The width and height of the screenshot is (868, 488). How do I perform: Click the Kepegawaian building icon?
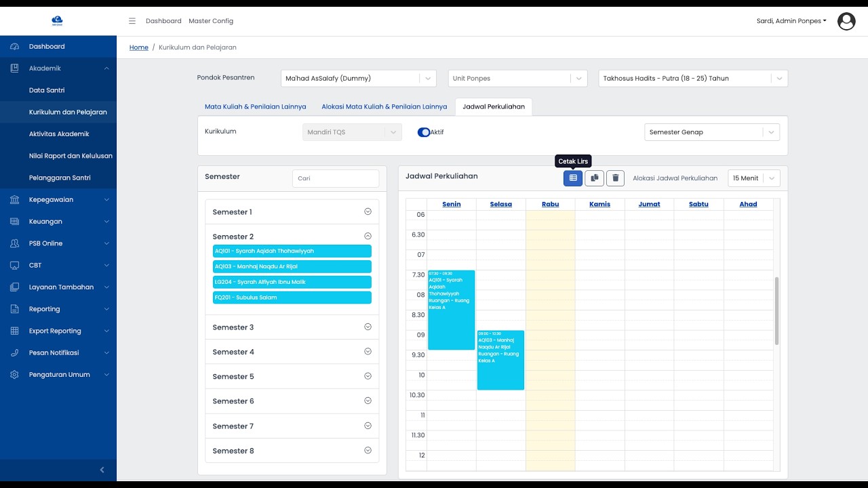click(15, 200)
